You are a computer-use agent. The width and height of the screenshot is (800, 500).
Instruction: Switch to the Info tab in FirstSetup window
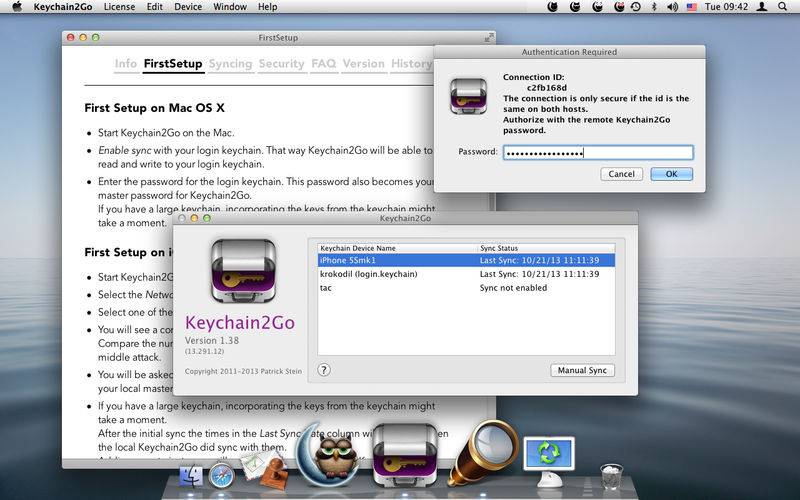tap(126, 64)
